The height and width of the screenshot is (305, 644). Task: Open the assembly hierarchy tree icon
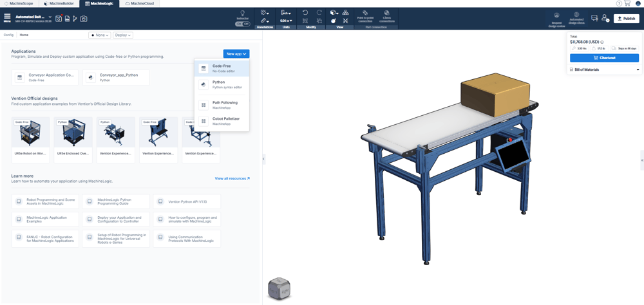tap(345, 12)
